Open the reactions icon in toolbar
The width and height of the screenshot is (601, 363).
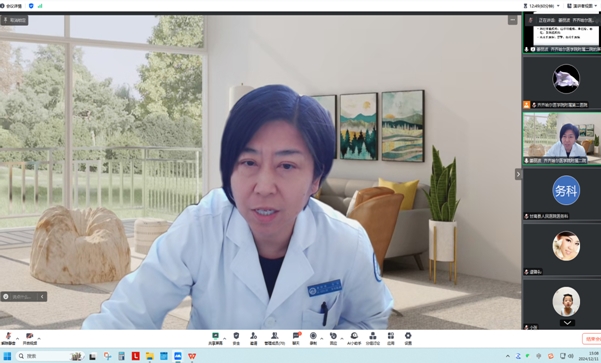pyautogui.click(x=333, y=338)
